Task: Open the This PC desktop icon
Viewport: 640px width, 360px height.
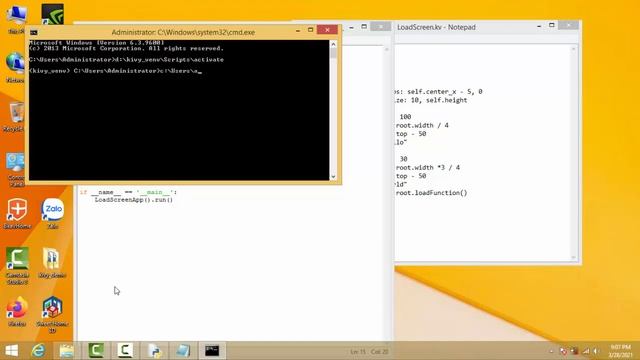Action: point(16,16)
